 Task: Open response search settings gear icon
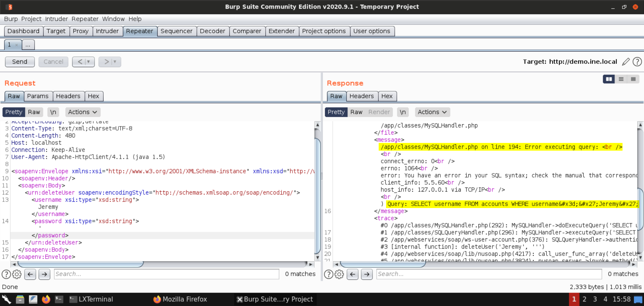pyautogui.click(x=339, y=274)
